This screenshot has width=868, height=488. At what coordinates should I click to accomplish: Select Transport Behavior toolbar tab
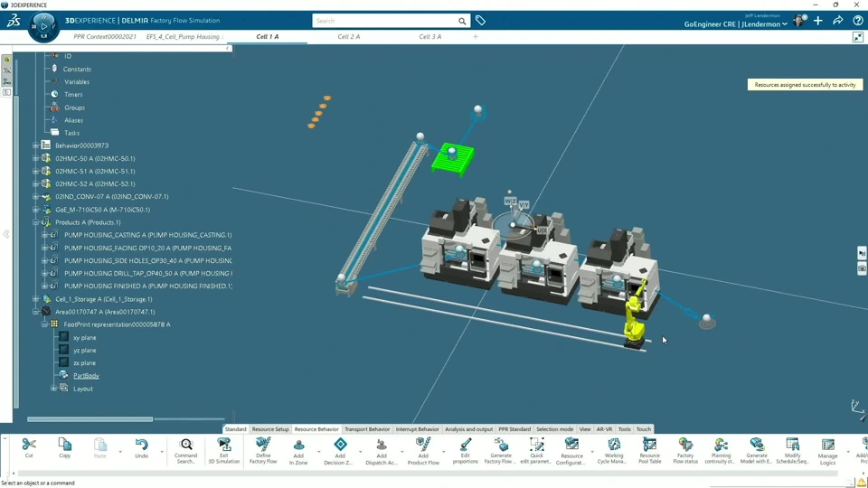(367, 428)
